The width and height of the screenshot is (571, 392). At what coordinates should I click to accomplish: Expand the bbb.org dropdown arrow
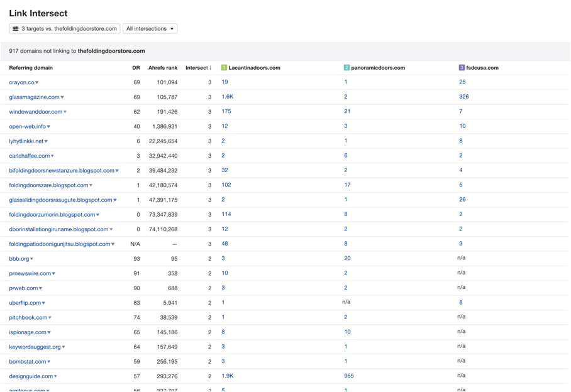pos(31,259)
